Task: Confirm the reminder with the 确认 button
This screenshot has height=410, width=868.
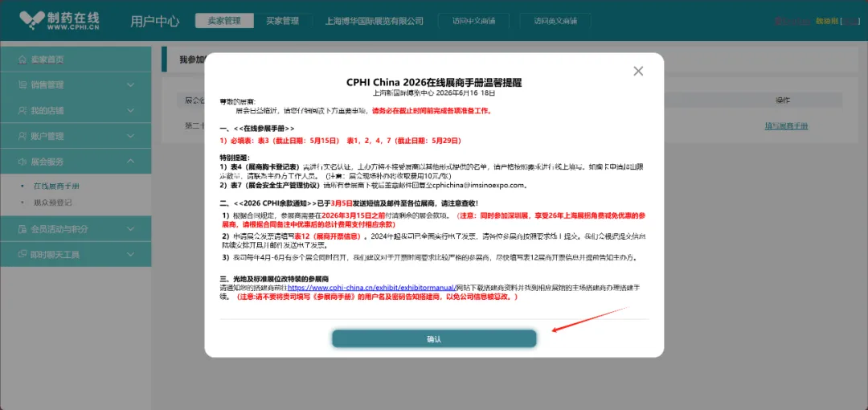Action: (434, 339)
